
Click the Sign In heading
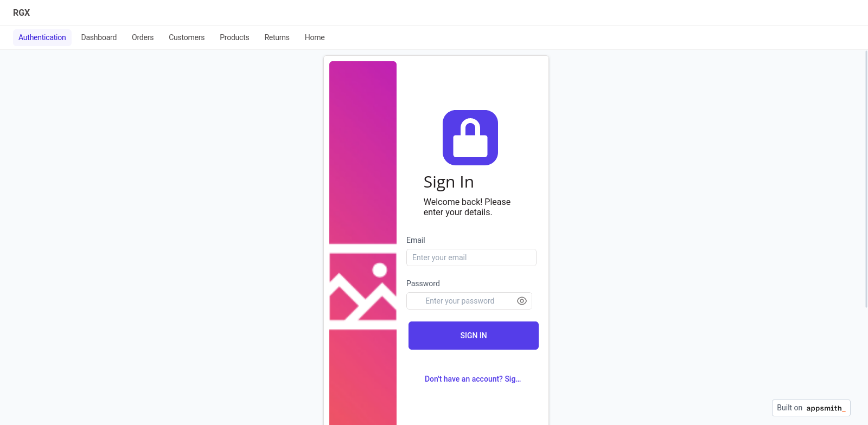pos(449,182)
